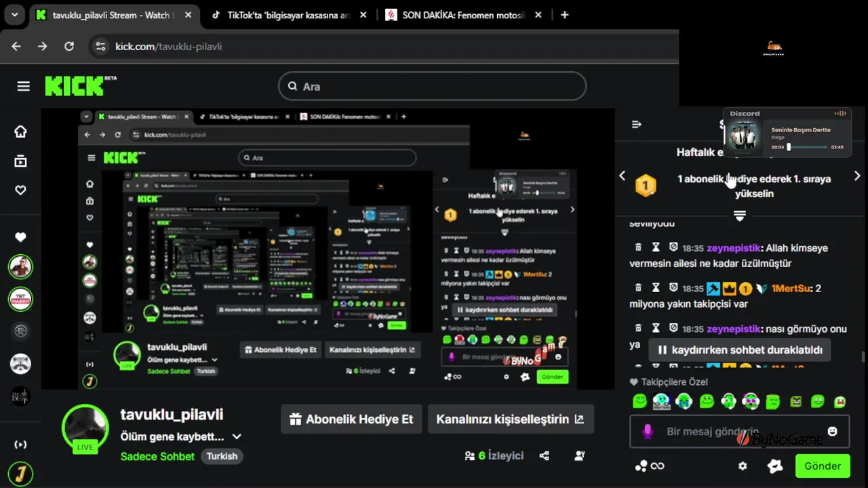Click the Turkish language tag
868x488 pixels.
pos(222,456)
